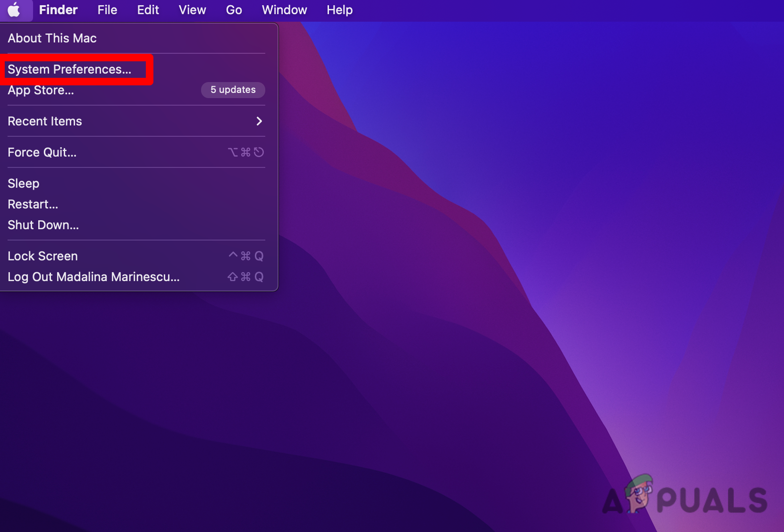Expand the Recent Items submenu
The image size is (784, 532).
pos(45,121)
